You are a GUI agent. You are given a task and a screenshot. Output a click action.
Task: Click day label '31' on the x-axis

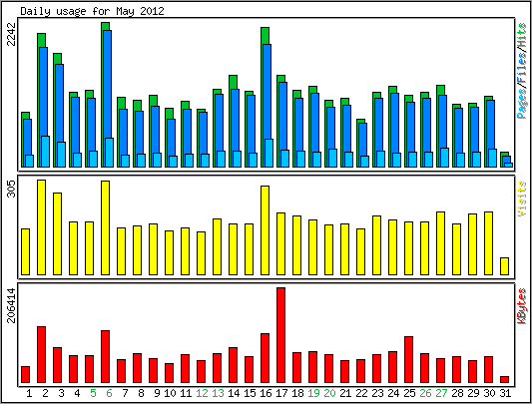click(x=505, y=393)
